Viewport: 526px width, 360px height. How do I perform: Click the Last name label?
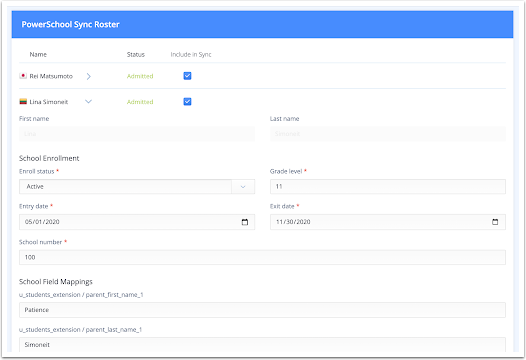pos(284,118)
